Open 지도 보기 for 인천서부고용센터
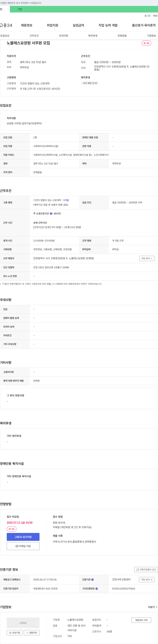Screen dimensions: 158x644 [x=147, y=579]
